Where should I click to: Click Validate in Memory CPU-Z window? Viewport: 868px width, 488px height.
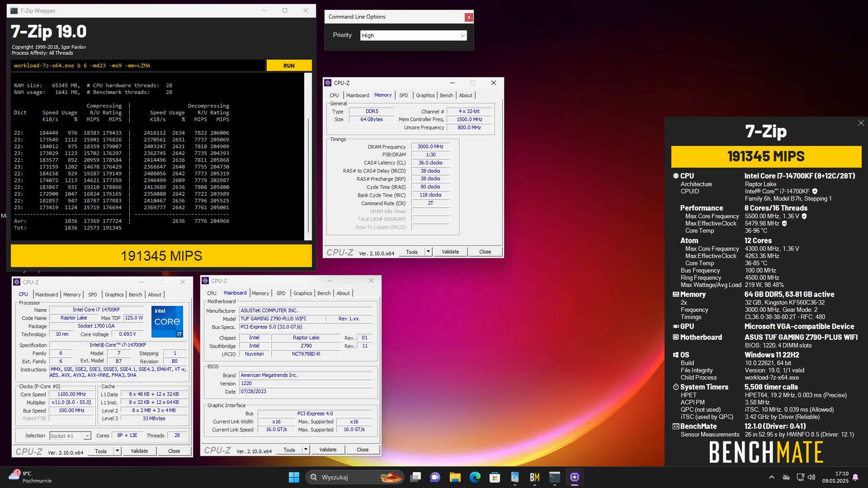coord(450,252)
